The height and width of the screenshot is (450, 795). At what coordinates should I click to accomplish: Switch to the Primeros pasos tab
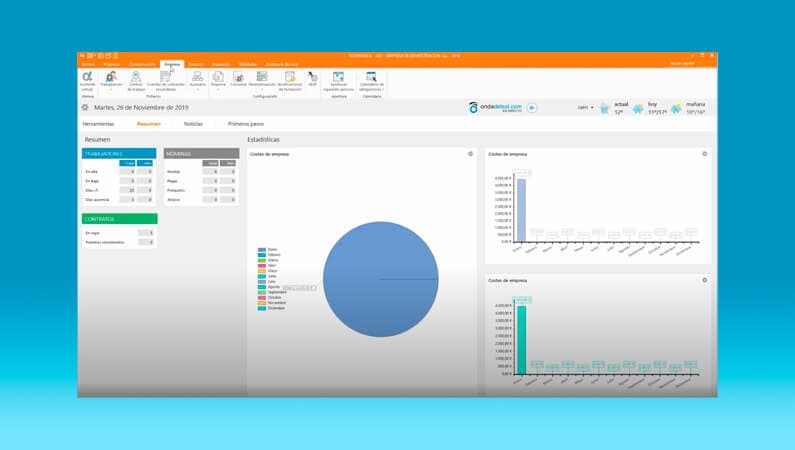click(x=246, y=124)
